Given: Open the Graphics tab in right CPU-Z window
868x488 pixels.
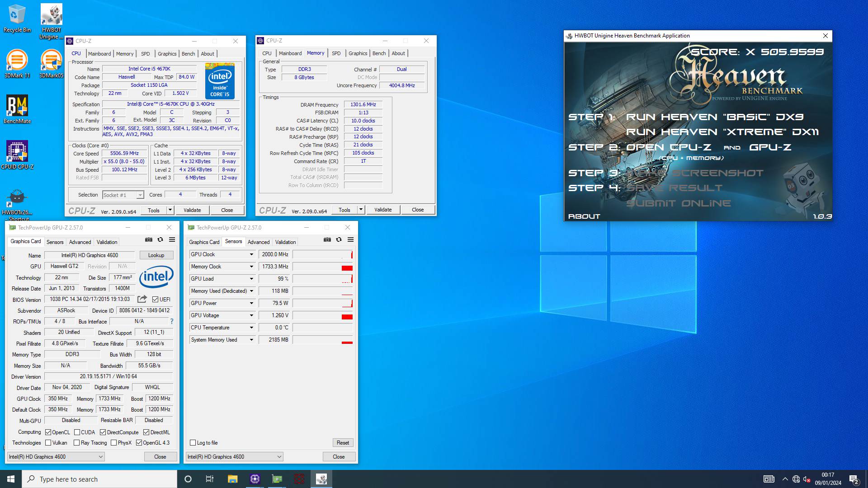Looking at the screenshot, I should pyautogui.click(x=358, y=53).
